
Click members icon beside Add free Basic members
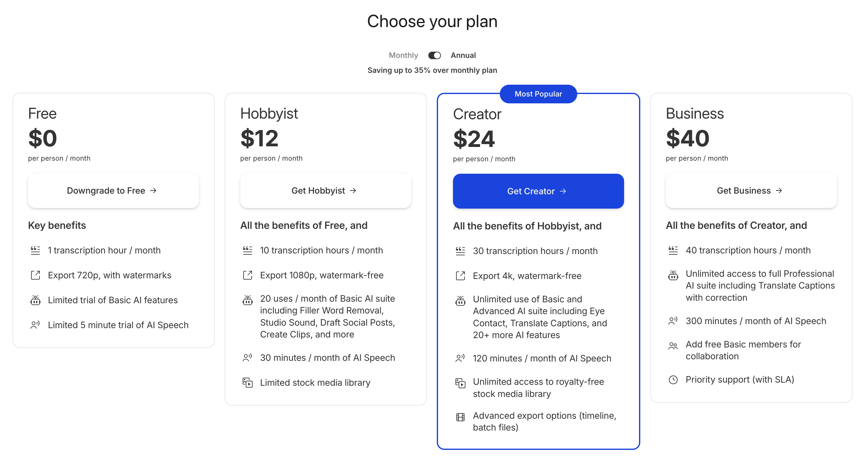click(673, 346)
